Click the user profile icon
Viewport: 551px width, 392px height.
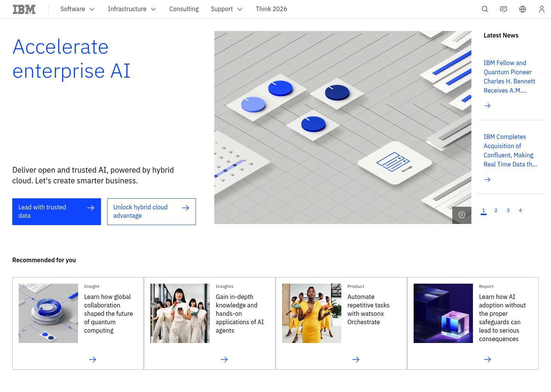pos(541,9)
